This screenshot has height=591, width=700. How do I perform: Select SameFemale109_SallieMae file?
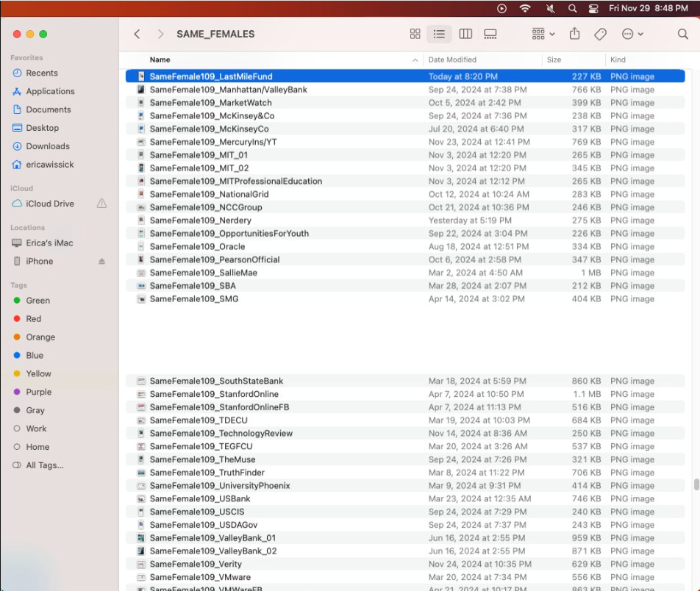405,273
